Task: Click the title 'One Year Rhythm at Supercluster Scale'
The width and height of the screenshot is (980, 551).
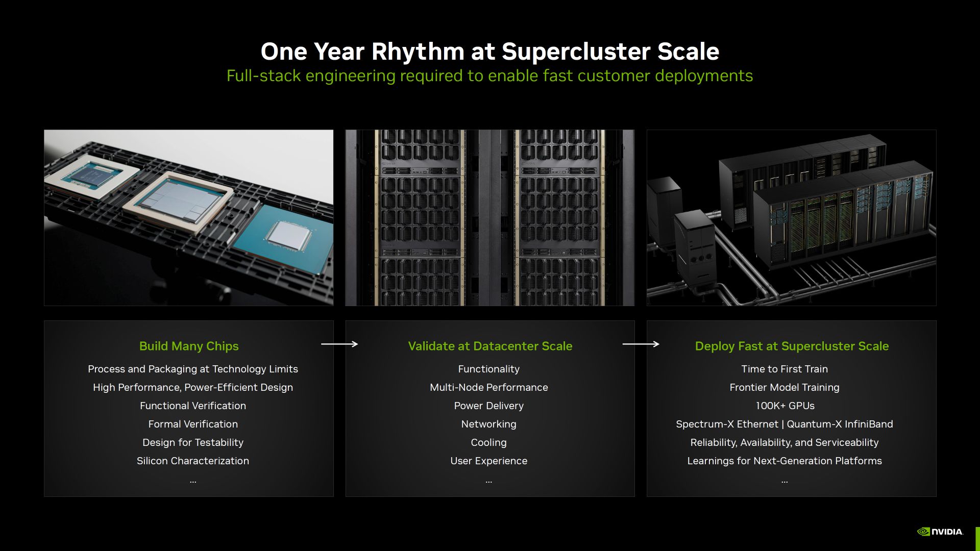Action: [490, 52]
